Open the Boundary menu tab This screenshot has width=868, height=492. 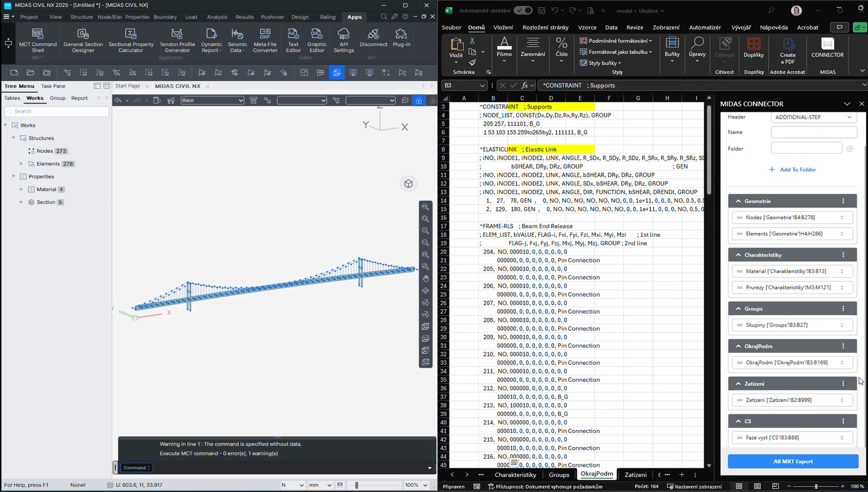165,17
